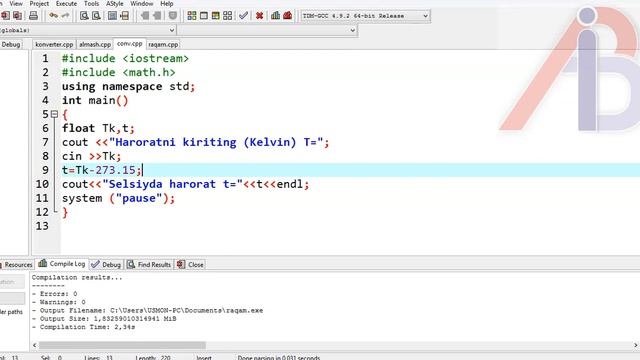Run program with the window icon
This screenshot has height=360, width=640.
[x=204, y=16]
